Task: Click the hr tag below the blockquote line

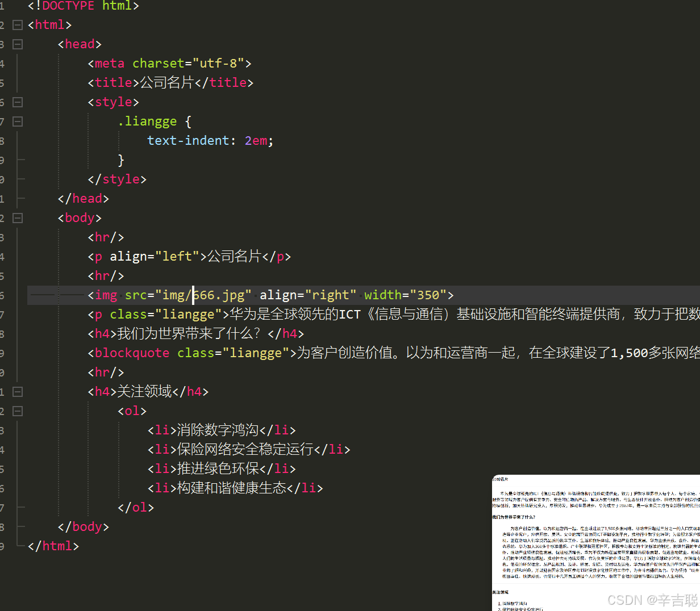Action: [106, 373]
